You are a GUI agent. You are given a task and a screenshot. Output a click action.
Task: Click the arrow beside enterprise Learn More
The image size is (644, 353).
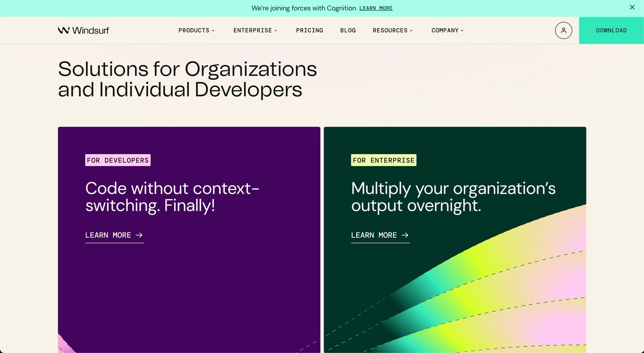point(405,235)
